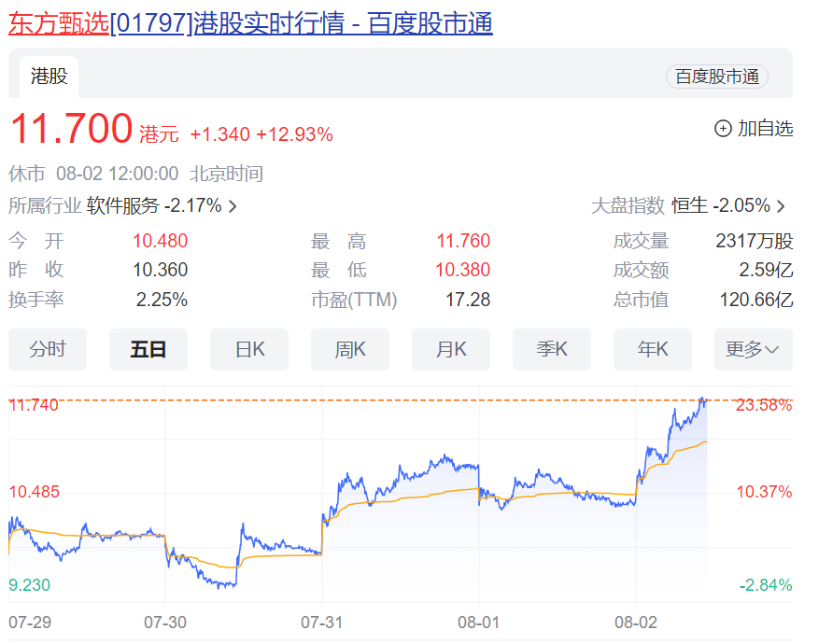Click the 10.37% percent axis label
Viewport: 819px width, 644px height.
point(764,492)
